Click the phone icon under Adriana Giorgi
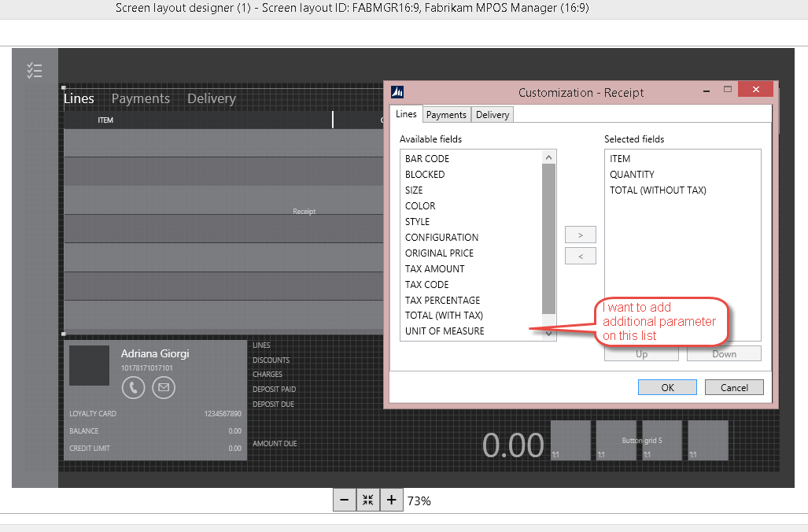Viewport: 808px width, 532px height. tap(133, 387)
